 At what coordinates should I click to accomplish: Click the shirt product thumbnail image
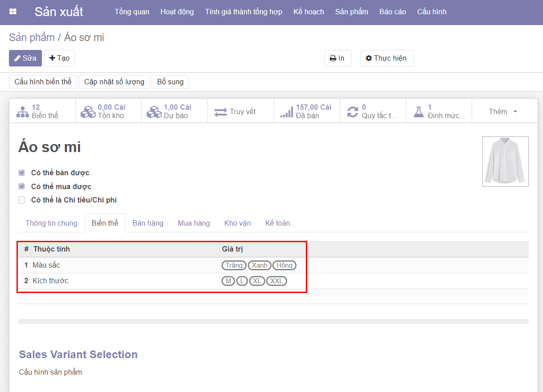point(505,161)
